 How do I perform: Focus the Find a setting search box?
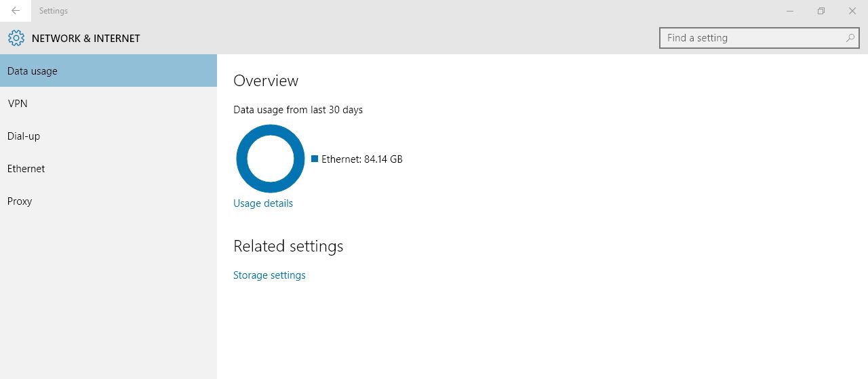(753, 38)
